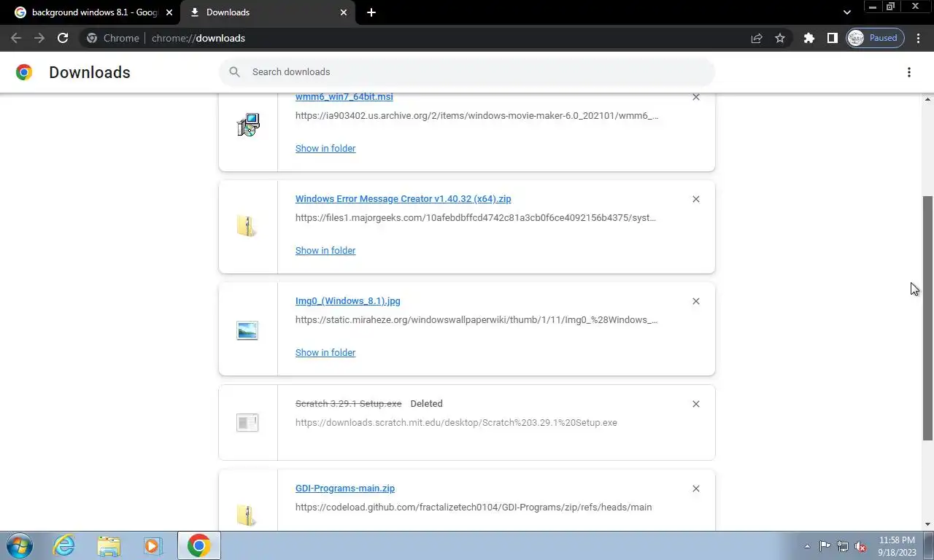Open Windows Media Player from the taskbar
The width and height of the screenshot is (934, 560).
(x=153, y=545)
